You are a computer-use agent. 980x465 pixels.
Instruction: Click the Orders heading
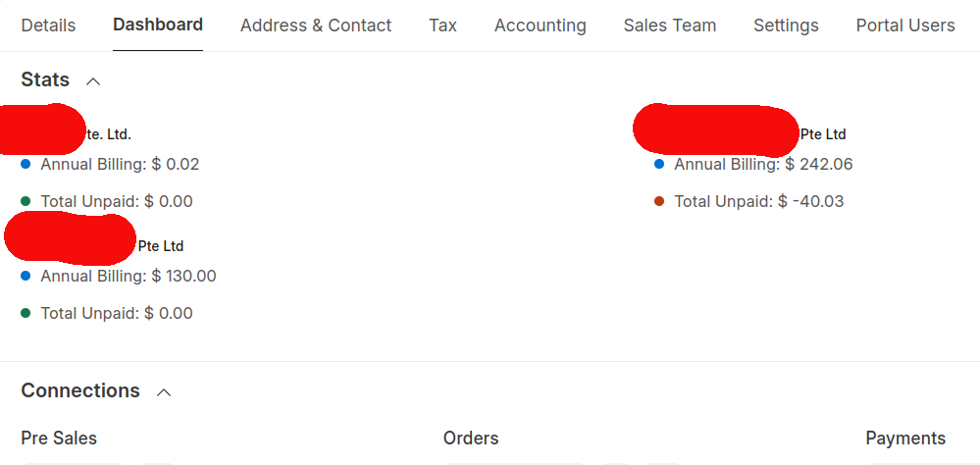(471, 439)
